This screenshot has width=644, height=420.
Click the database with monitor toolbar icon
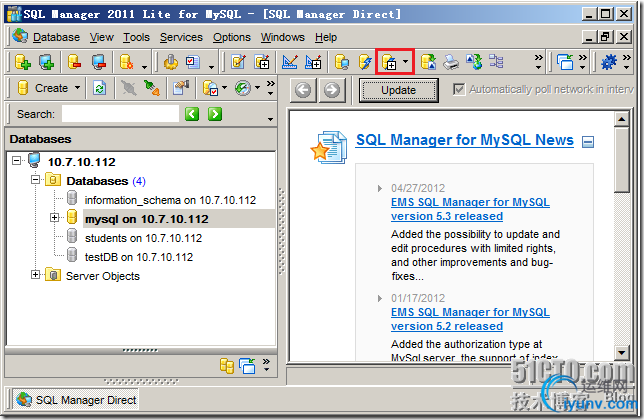click(342, 62)
